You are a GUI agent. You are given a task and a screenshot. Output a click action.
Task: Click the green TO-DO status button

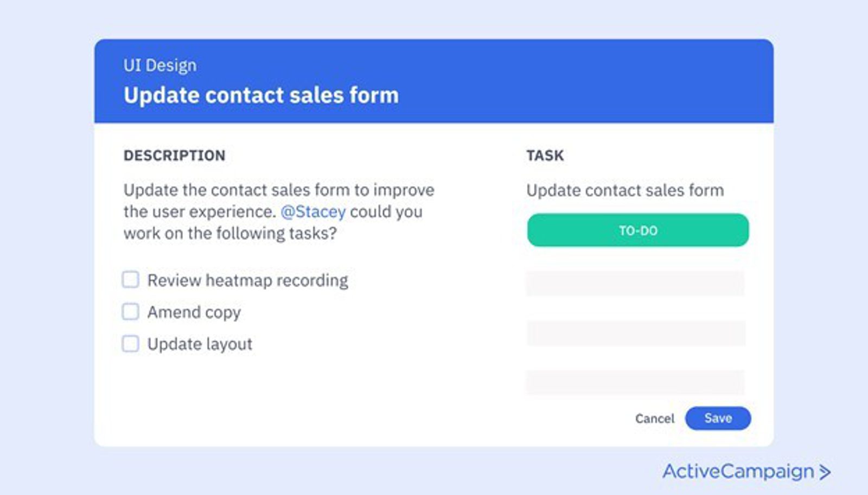pyautogui.click(x=638, y=230)
